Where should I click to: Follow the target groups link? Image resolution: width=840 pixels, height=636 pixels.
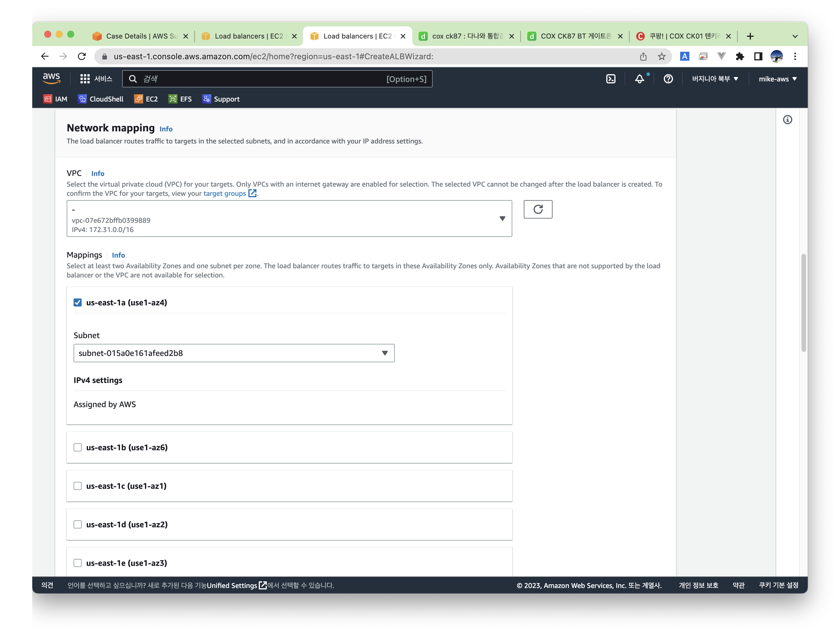point(225,194)
